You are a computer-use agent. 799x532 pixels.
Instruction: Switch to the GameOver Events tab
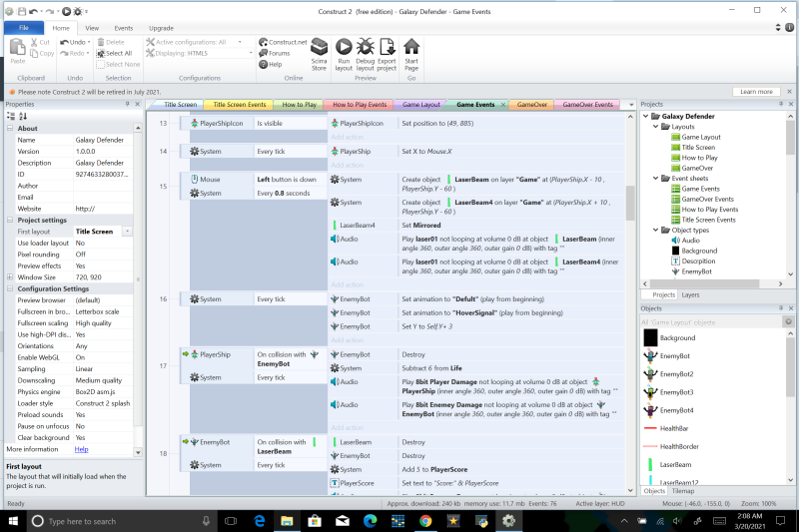[x=587, y=105]
